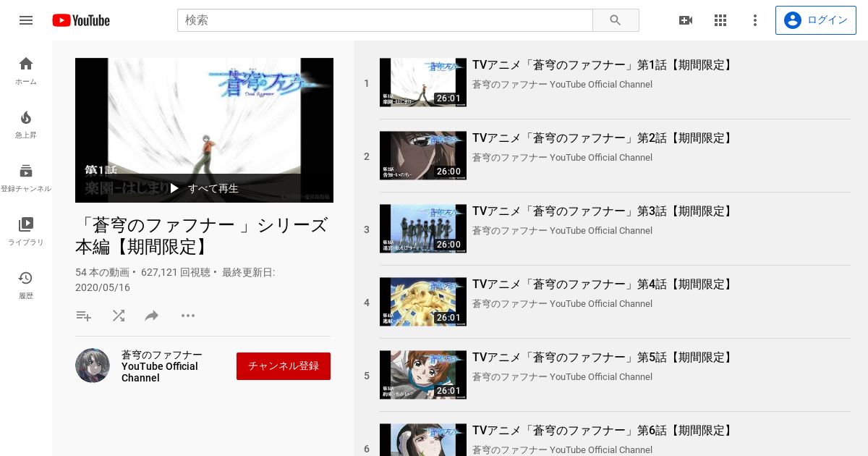Open thumbnail of 第1話 video
Viewport: 868px width, 456px height.
(x=423, y=83)
